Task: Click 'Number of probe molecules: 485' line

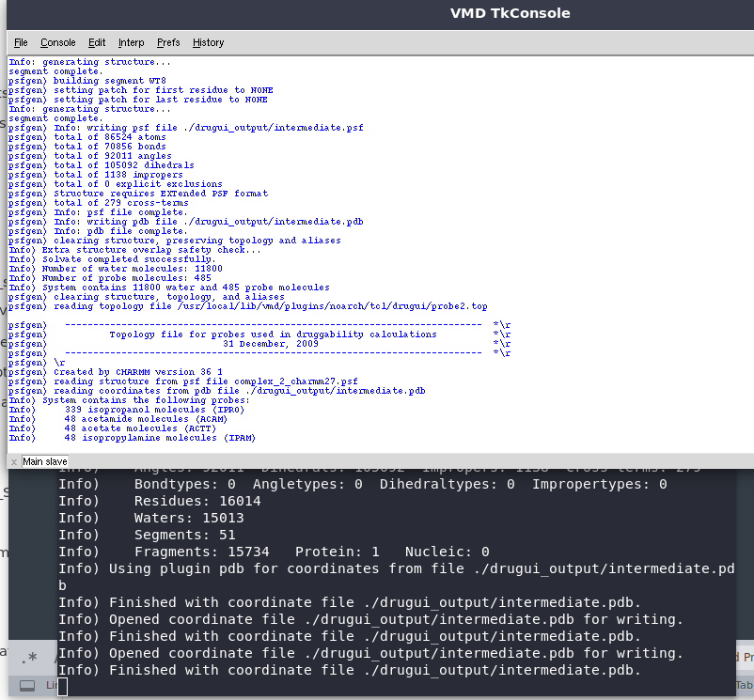Action: tap(110, 278)
